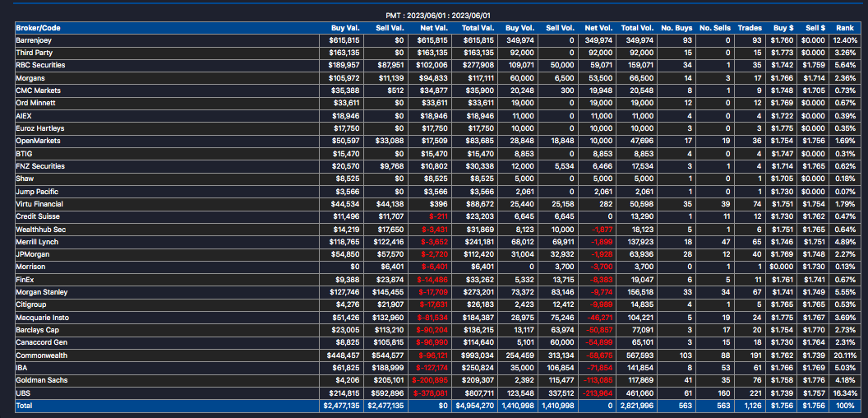The width and height of the screenshot is (868, 418).
Task: Click Morgan Stanley rank 5.55%
Action: [847, 292]
